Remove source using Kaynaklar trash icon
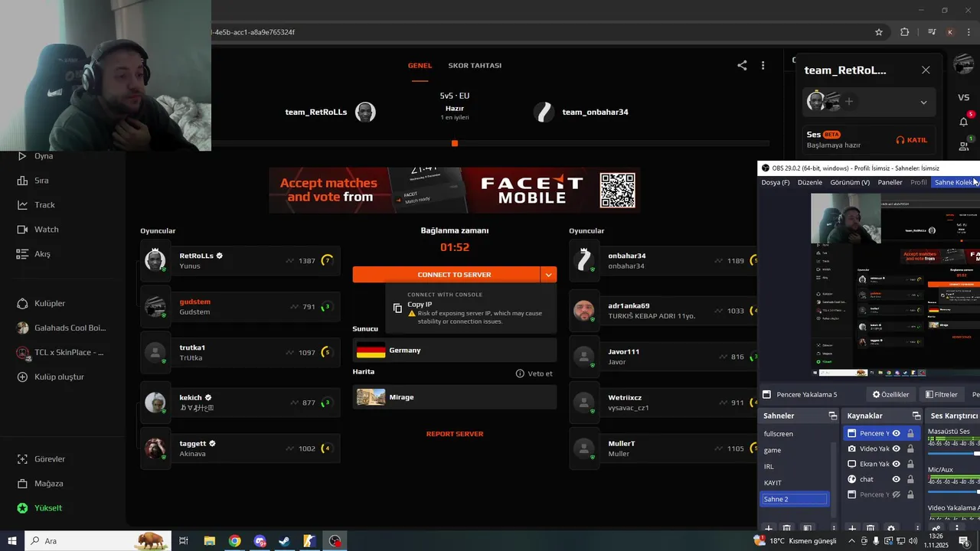 871,528
